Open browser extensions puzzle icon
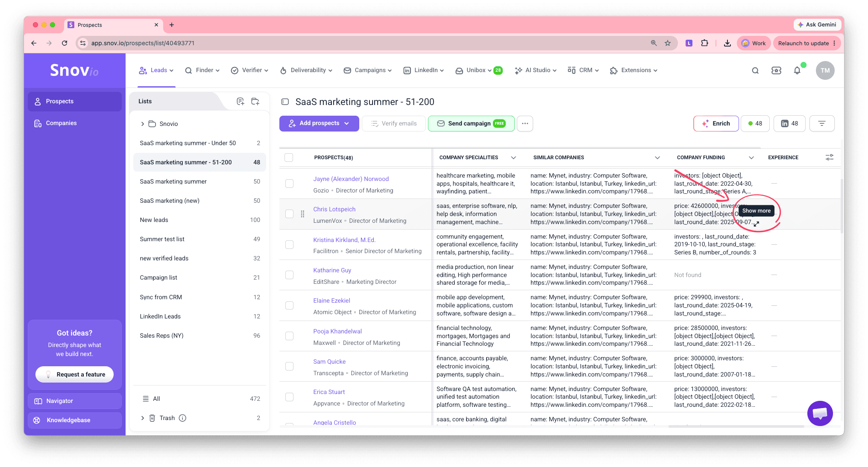This screenshot has height=467, width=868. (704, 43)
